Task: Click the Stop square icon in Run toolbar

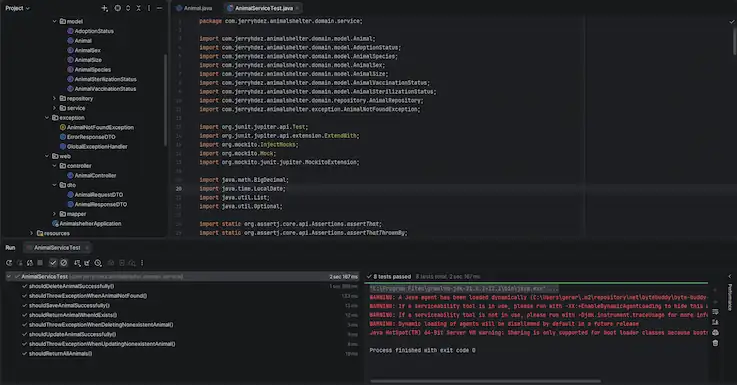Action: tap(40, 263)
